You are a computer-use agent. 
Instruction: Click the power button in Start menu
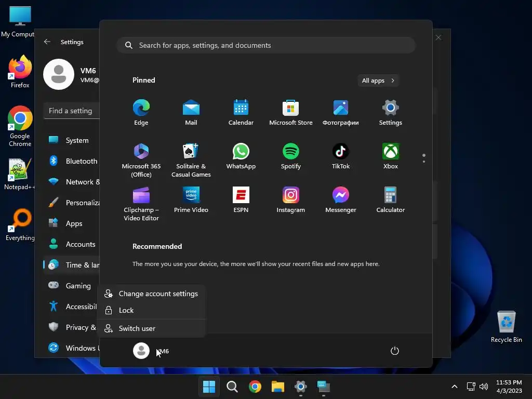[395, 351]
